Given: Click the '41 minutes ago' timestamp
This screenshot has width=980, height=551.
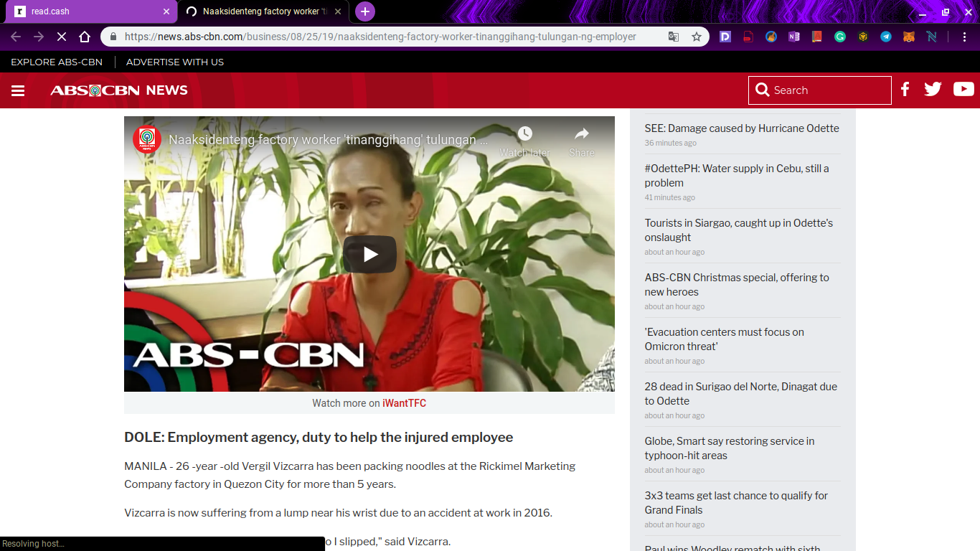Looking at the screenshot, I should point(669,197).
